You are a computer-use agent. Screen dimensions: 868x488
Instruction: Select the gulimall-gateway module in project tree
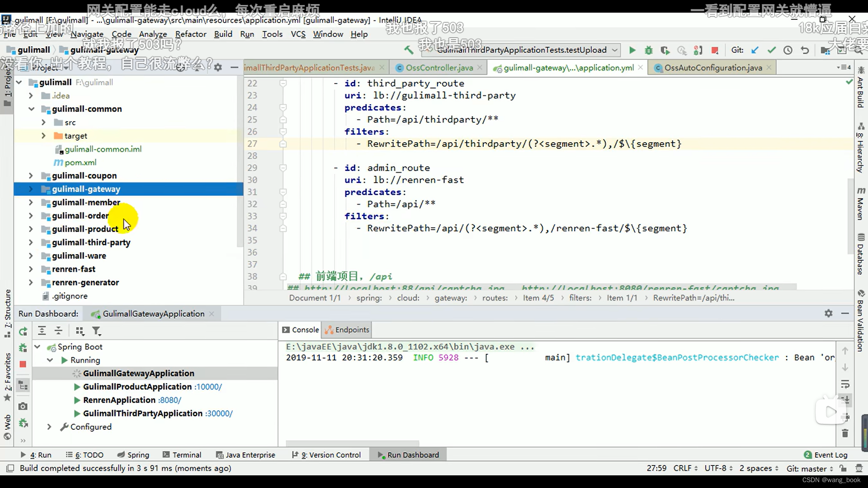click(86, 188)
